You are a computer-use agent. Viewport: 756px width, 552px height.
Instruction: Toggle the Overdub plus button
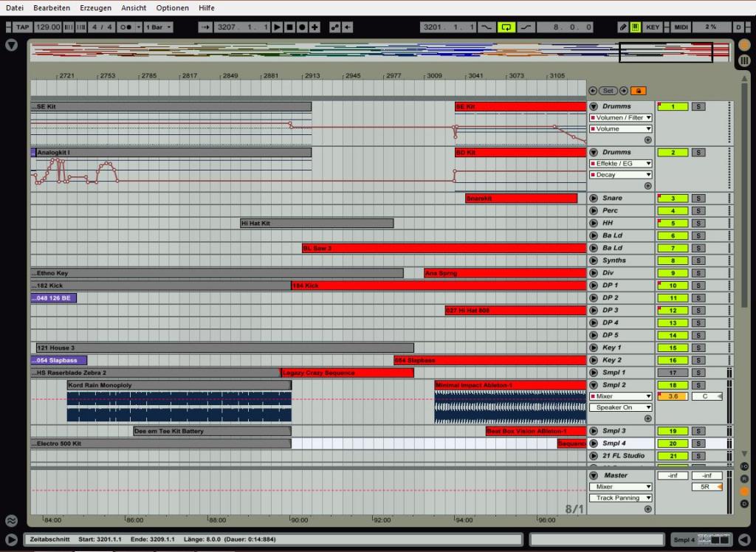point(315,27)
